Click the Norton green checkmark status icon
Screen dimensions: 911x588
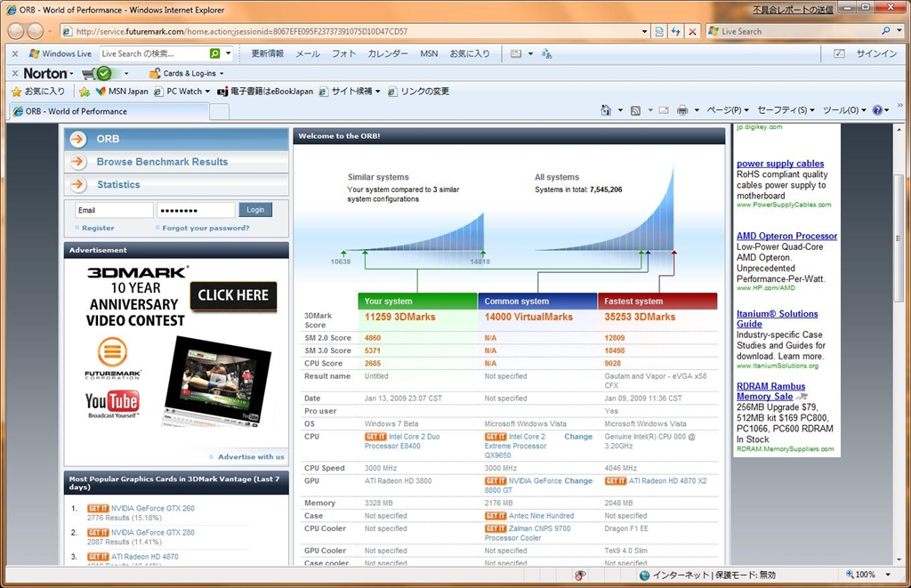(104, 73)
